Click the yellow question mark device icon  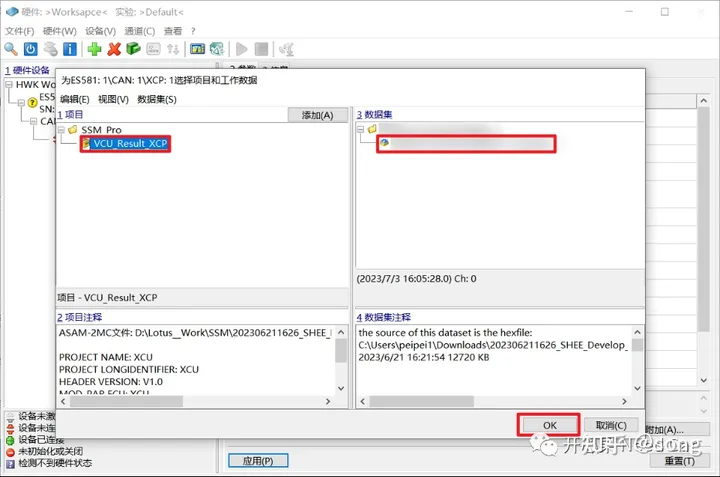pos(32,102)
